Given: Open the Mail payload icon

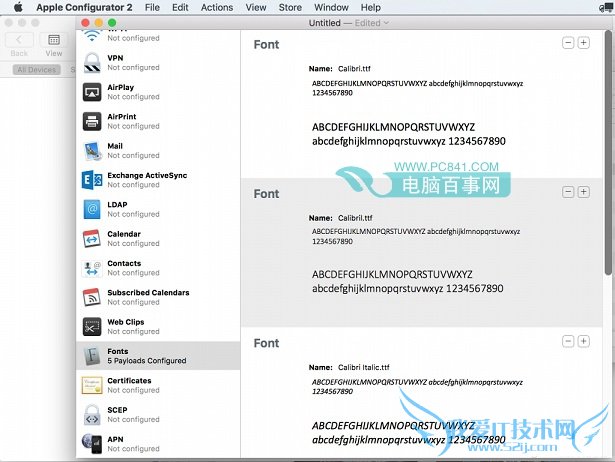Looking at the screenshot, I should tap(92, 151).
